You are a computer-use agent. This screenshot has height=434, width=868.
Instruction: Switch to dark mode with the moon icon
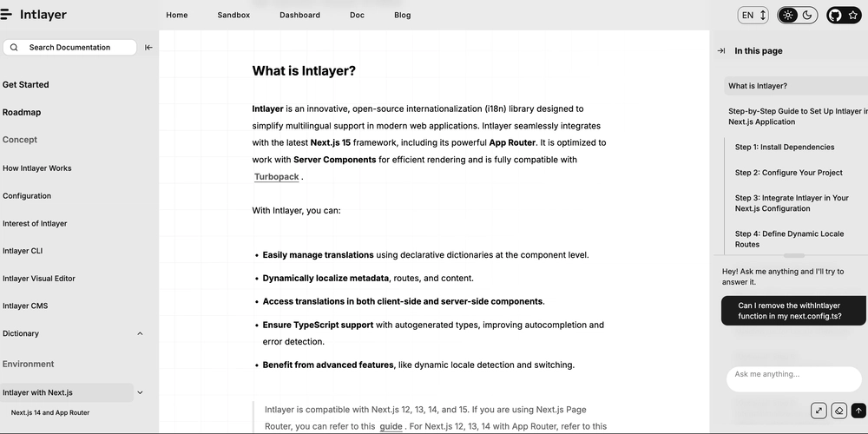point(807,15)
